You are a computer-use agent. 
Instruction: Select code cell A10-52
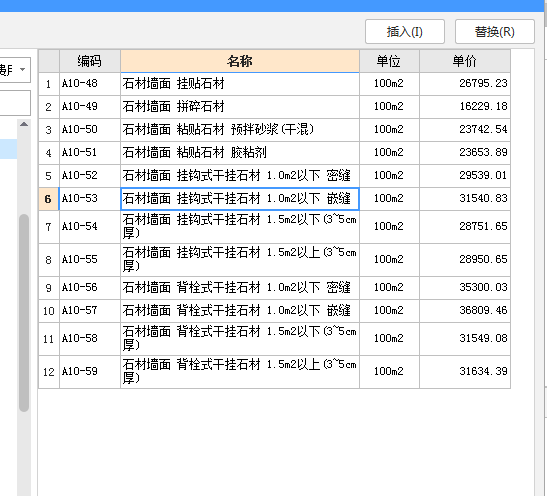(x=90, y=176)
